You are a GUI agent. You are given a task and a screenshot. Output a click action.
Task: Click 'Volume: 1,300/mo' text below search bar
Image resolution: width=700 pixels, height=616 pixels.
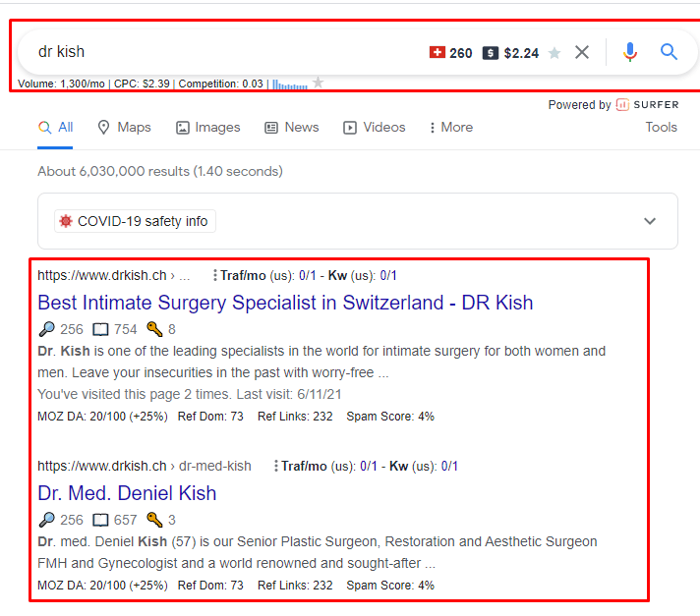61,84
